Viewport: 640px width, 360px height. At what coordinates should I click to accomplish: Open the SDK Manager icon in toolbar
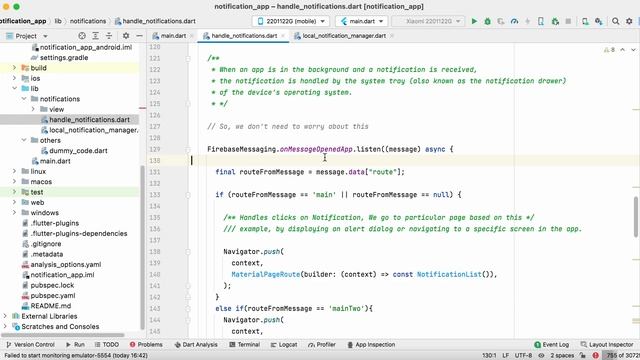(x=599, y=21)
